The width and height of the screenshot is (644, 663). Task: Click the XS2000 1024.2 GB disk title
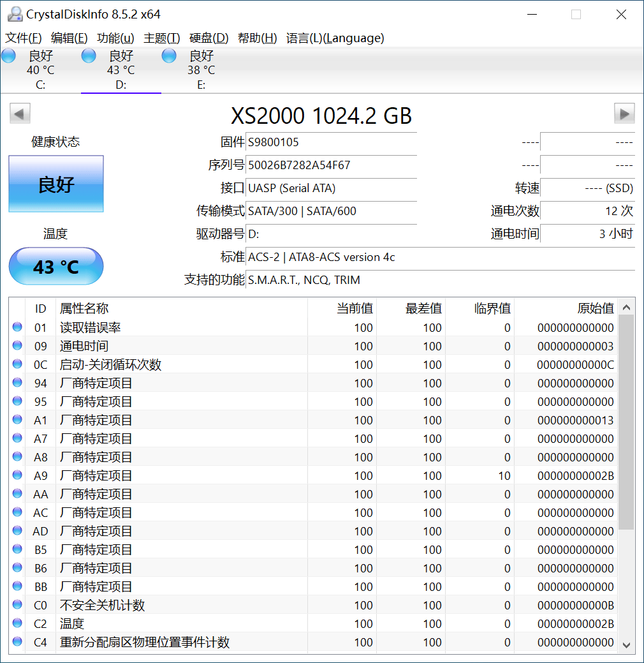point(321,115)
